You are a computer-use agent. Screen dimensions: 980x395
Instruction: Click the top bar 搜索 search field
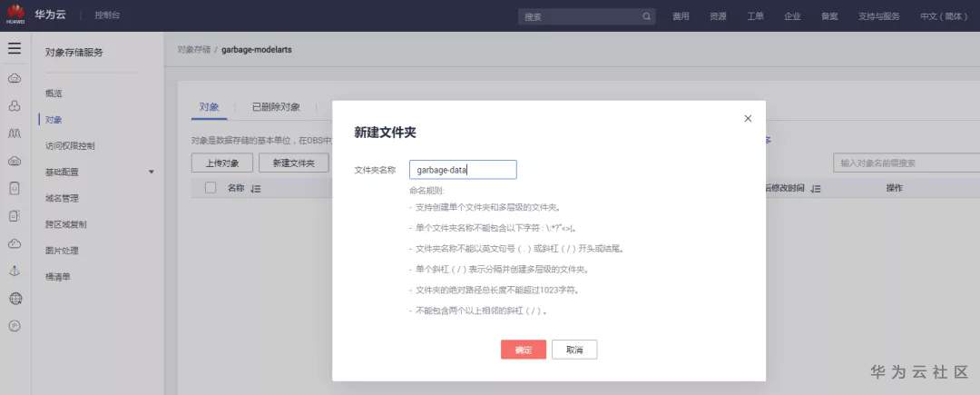point(586,17)
